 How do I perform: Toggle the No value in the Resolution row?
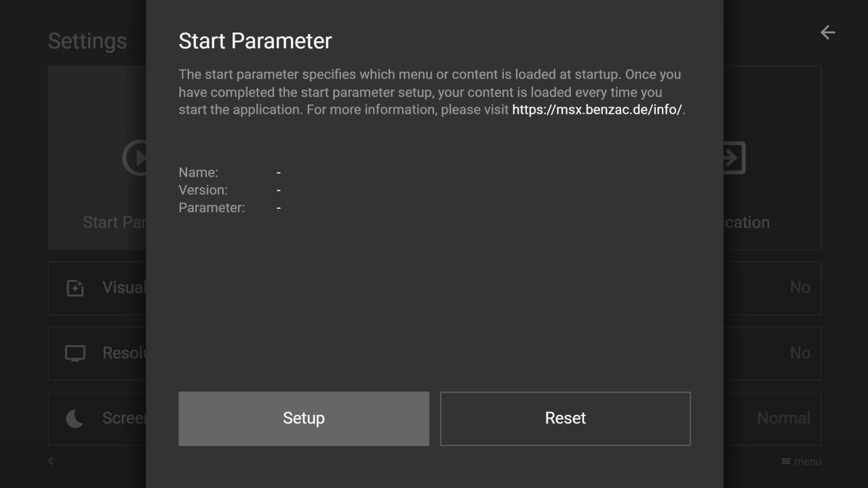(800, 353)
